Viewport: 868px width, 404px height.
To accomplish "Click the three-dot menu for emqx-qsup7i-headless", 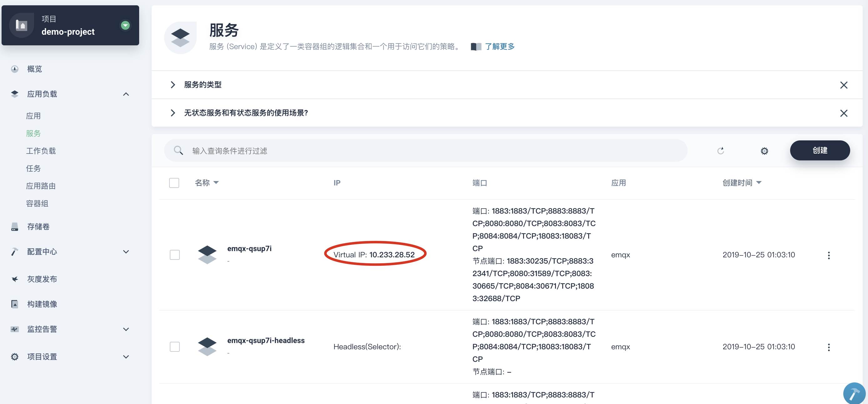I will (x=828, y=346).
